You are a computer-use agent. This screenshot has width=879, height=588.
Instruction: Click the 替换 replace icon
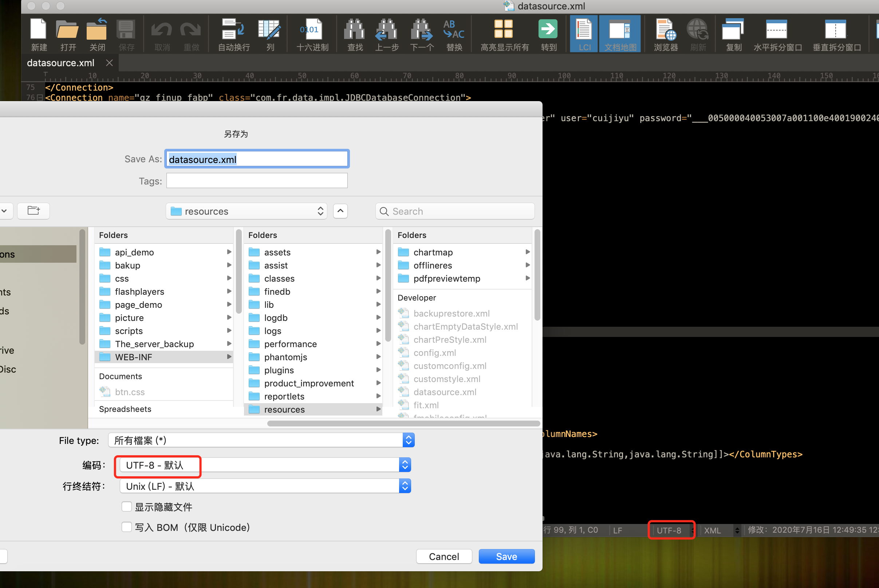click(x=454, y=30)
